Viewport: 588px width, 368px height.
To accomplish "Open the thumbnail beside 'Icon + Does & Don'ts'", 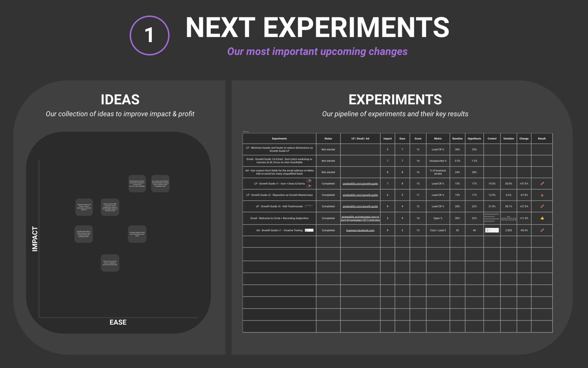I will point(309,184).
